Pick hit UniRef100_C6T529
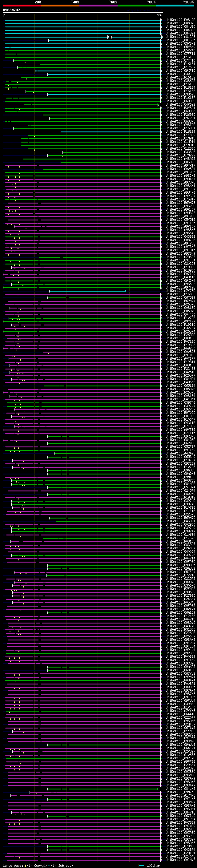The width and height of the screenshot is (197, 868). point(180,297)
